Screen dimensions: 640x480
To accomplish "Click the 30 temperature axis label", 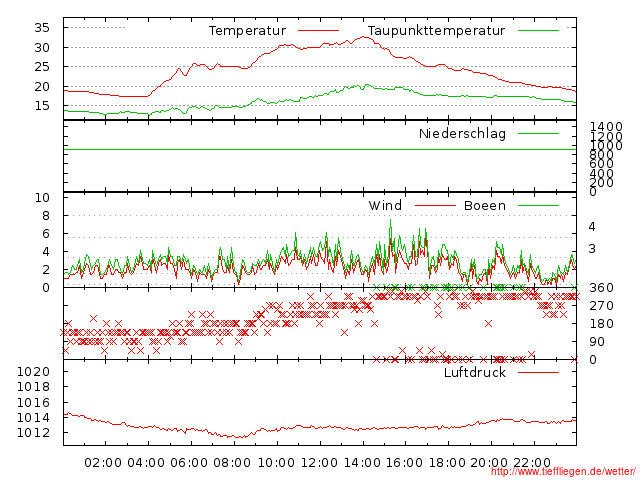I will [42, 48].
